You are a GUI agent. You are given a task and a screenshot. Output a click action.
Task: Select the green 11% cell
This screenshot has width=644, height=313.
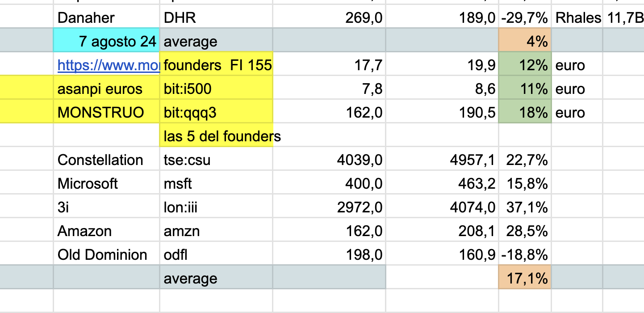525,89
